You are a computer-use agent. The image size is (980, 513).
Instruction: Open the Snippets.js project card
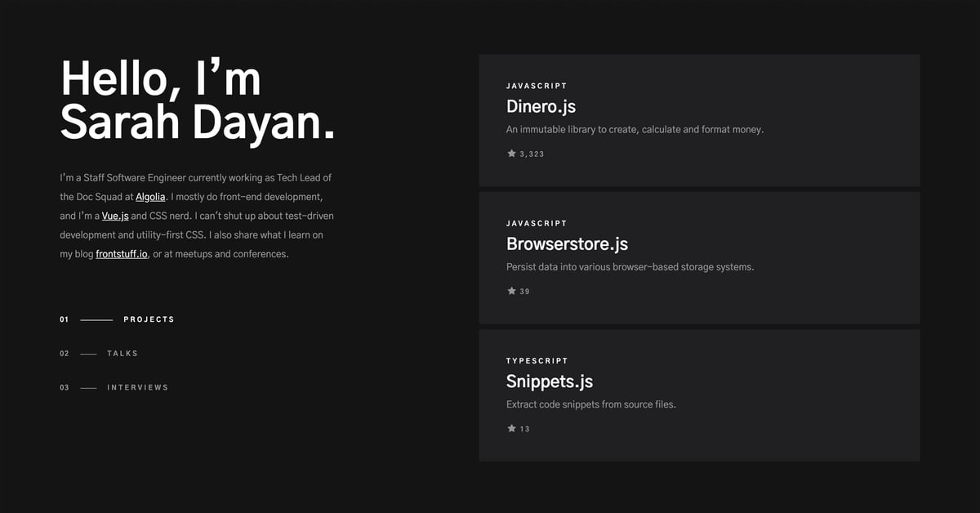[698, 395]
